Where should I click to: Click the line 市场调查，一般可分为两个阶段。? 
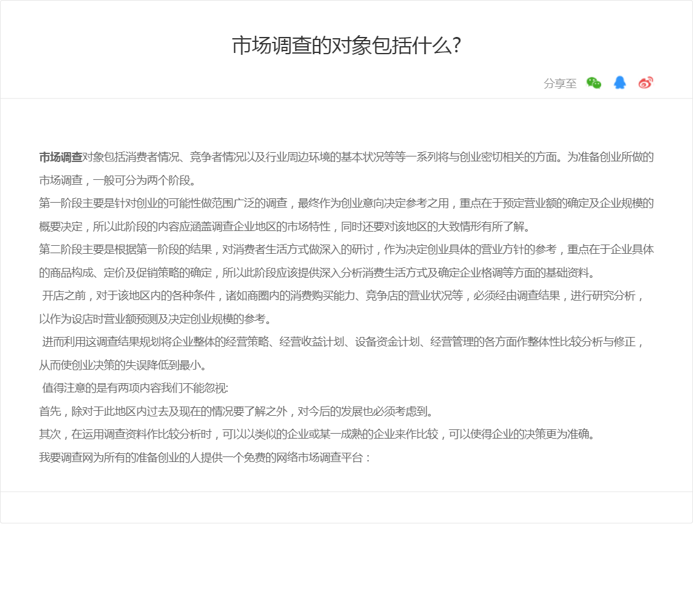[x=117, y=180]
